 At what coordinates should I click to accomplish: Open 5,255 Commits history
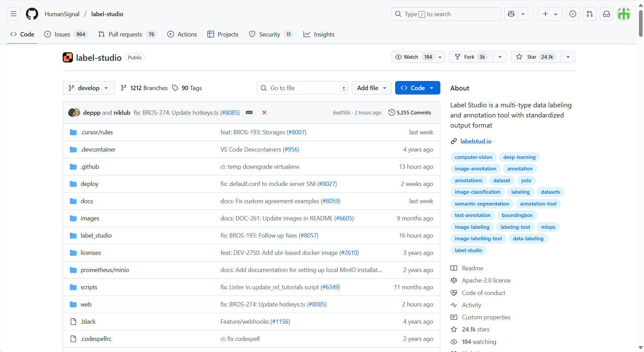pos(410,112)
